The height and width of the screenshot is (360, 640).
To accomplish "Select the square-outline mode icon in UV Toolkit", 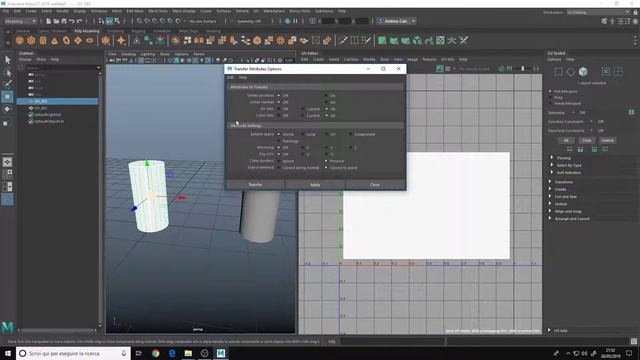I will click(x=558, y=72).
